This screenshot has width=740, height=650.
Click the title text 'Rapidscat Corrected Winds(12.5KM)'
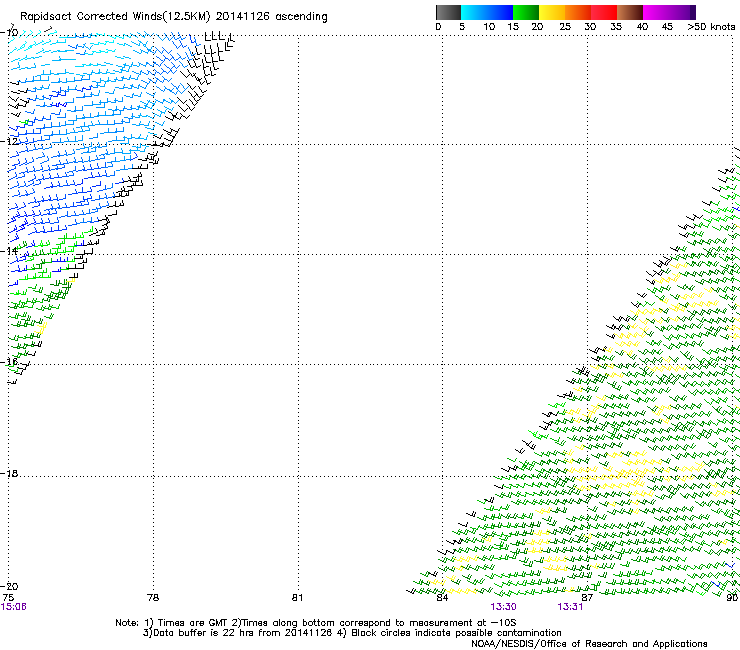[x=115, y=17]
